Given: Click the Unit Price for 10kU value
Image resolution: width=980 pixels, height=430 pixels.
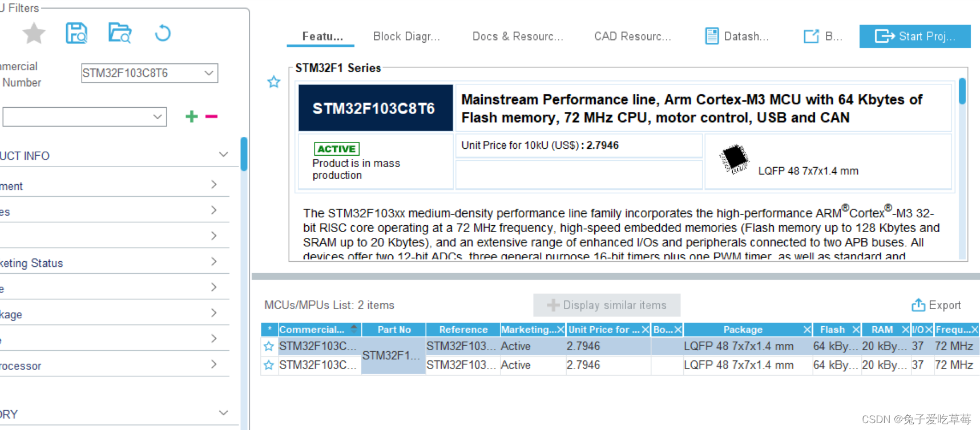Looking at the screenshot, I should (x=603, y=145).
